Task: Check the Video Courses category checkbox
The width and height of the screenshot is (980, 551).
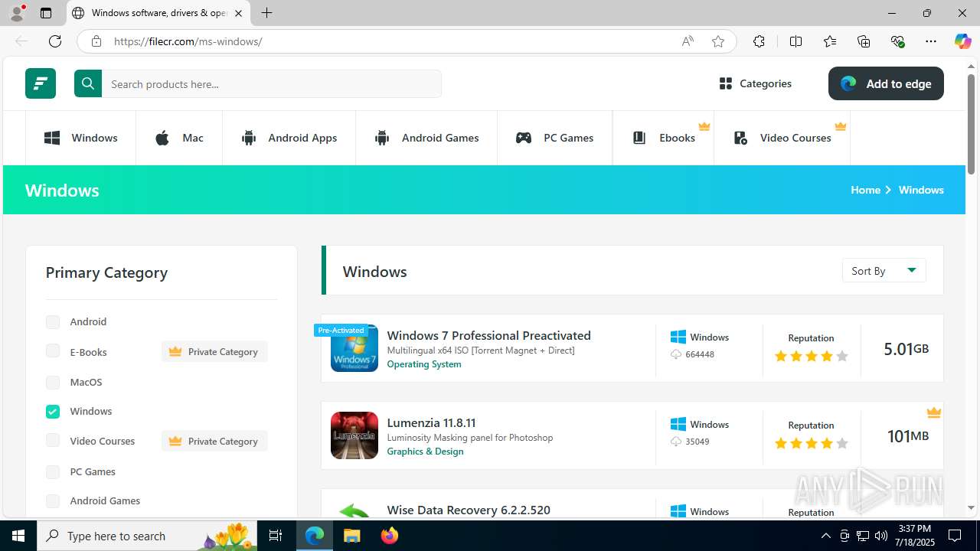Action: point(53,441)
